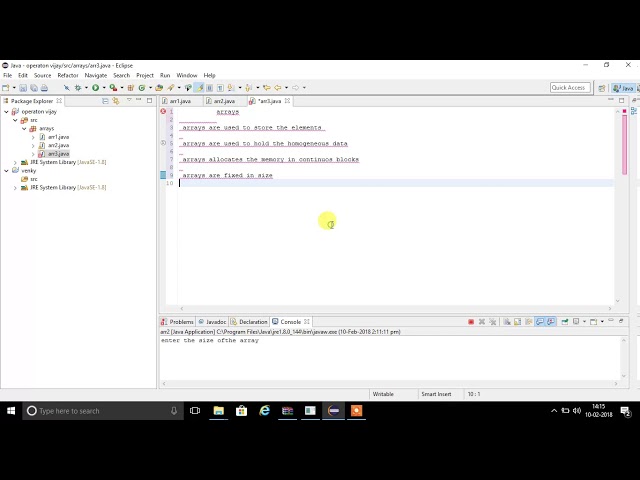Open Microsoft Store from the taskbar
640x480 pixels.
[x=242, y=411]
